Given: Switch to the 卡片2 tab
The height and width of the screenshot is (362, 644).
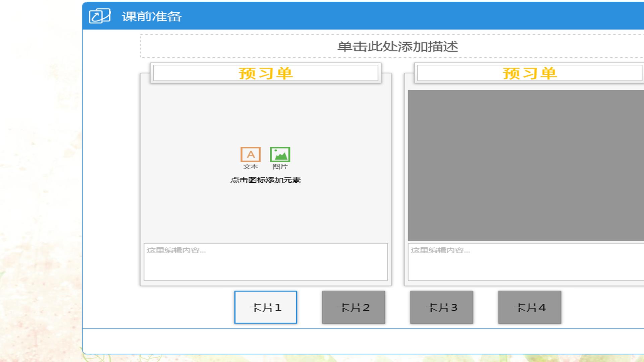Looking at the screenshot, I should coord(354,307).
